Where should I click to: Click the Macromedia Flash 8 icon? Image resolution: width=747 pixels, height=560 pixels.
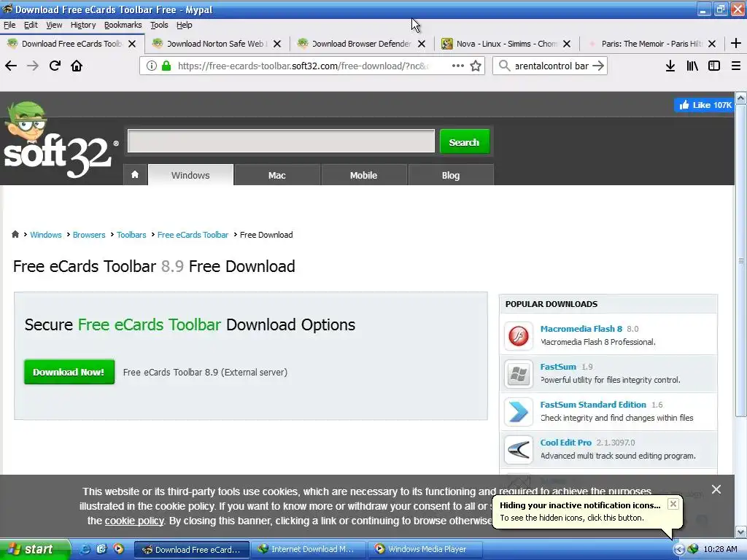point(519,335)
